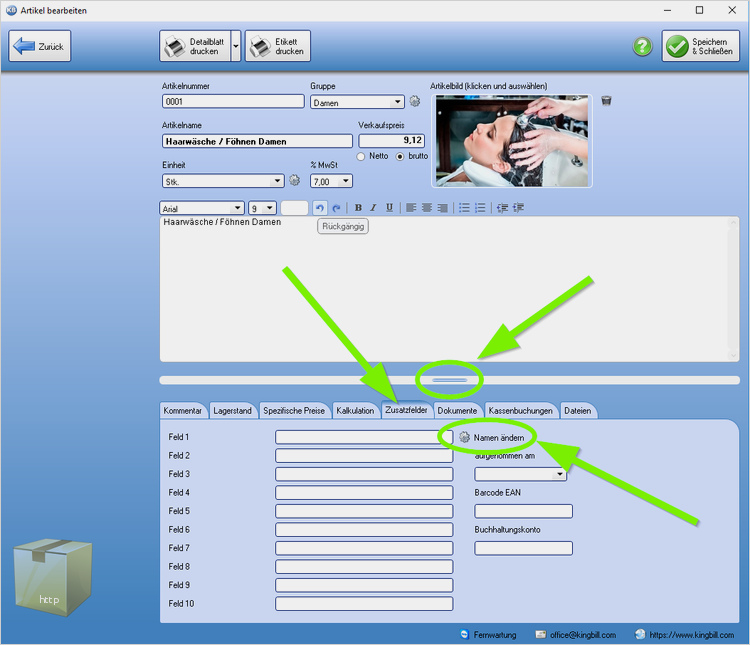Open the green help question mark
The height and width of the screenshot is (645, 750).
point(642,47)
